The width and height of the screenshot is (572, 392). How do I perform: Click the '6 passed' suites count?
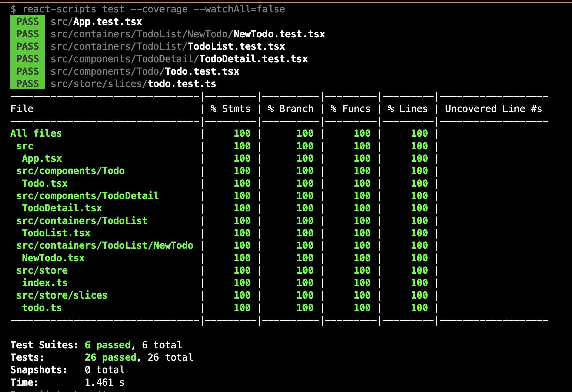(108, 345)
